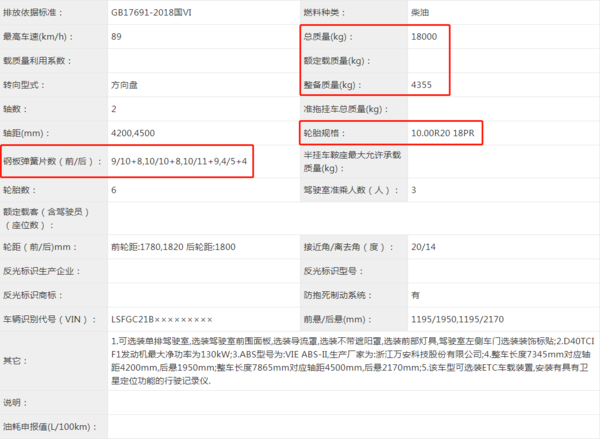Click the maximum speed value 89
The height and width of the screenshot is (439, 600).
pyautogui.click(x=117, y=37)
